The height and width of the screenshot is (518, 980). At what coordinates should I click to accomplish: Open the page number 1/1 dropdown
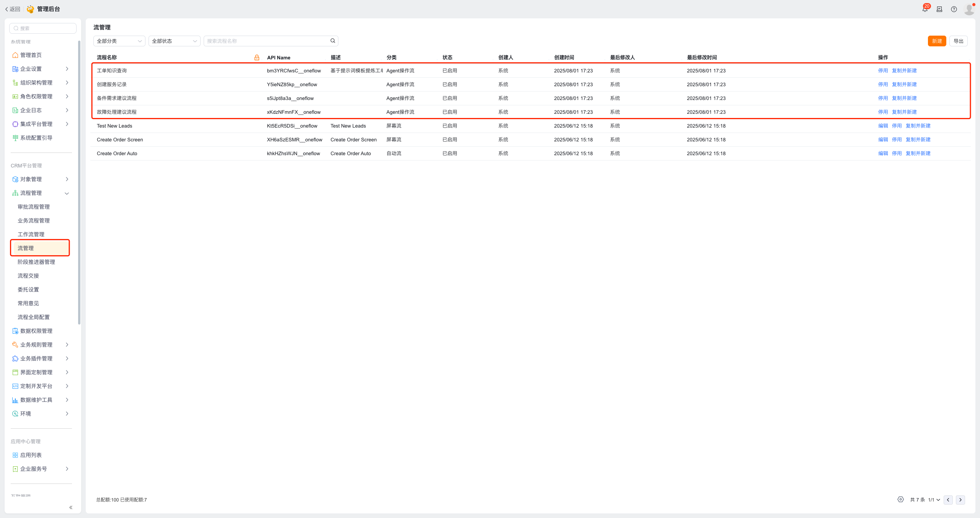[934, 500]
